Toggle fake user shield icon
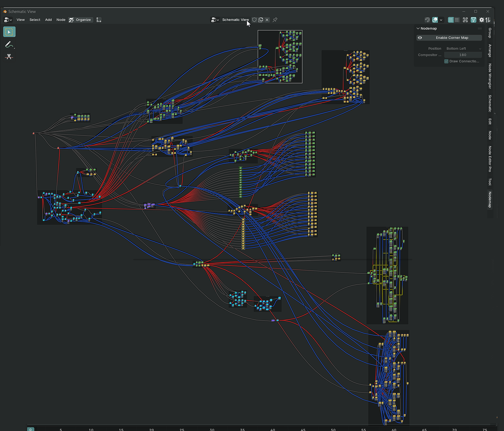The width and height of the screenshot is (504, 431). (x=254, y=20)
